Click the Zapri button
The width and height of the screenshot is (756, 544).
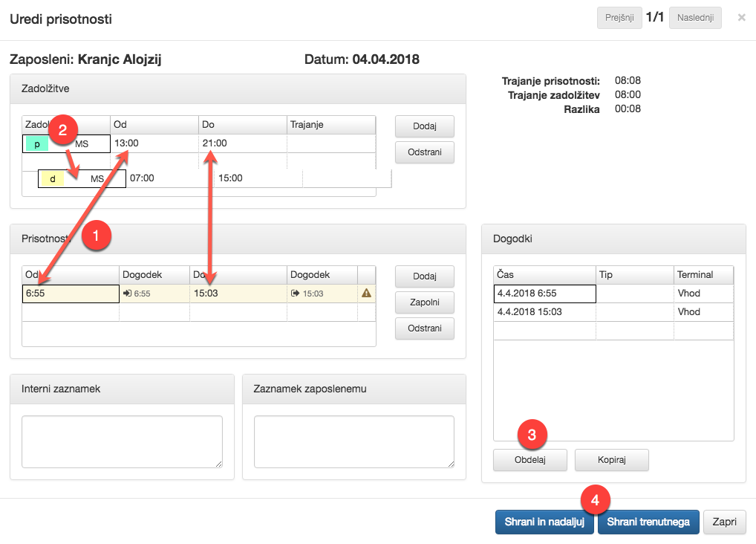coord(724,522)
